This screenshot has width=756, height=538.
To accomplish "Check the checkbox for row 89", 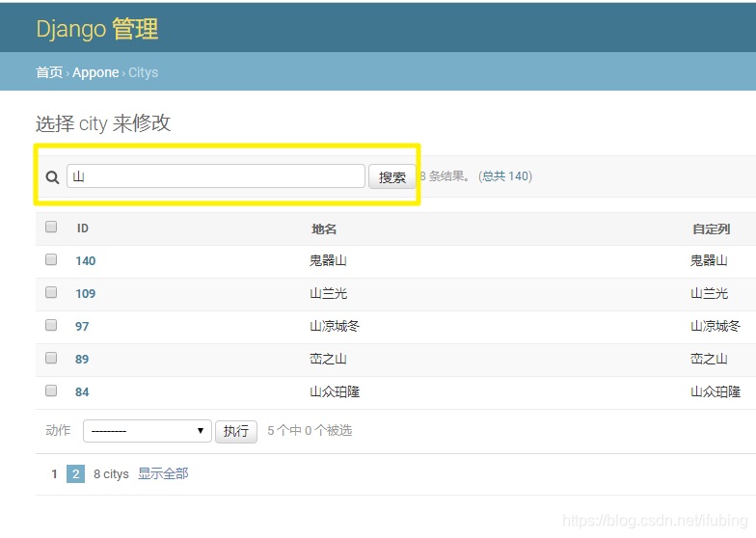I will (x=51, y=358).
